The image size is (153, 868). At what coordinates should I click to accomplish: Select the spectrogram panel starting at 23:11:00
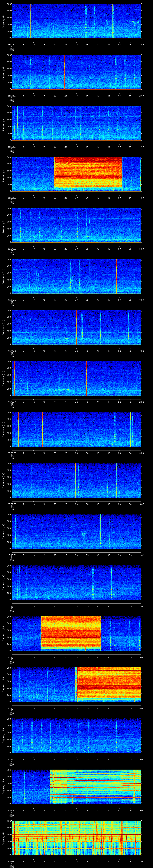click(x=76, y=582)
